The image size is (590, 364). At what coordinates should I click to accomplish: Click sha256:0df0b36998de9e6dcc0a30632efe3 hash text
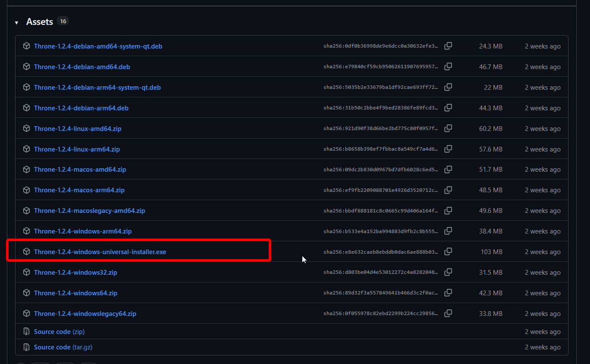tap(381, 46)
